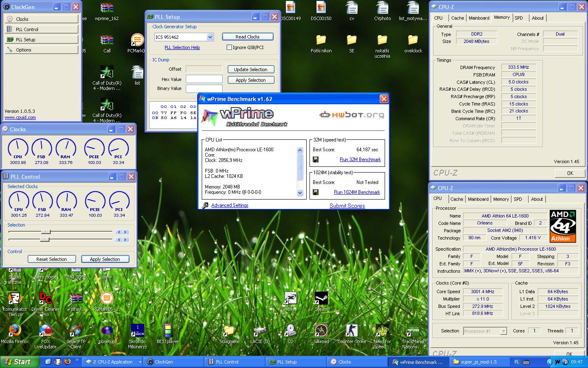This screenshot has width=588, height=368.
Task: Click lower selection slider thumb in PLL Control
Action: (x=45, y=240)
